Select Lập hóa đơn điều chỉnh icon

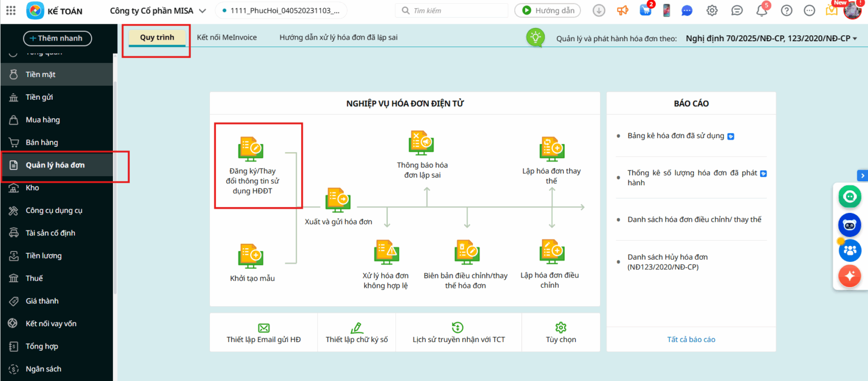click(x=552, y=253)
